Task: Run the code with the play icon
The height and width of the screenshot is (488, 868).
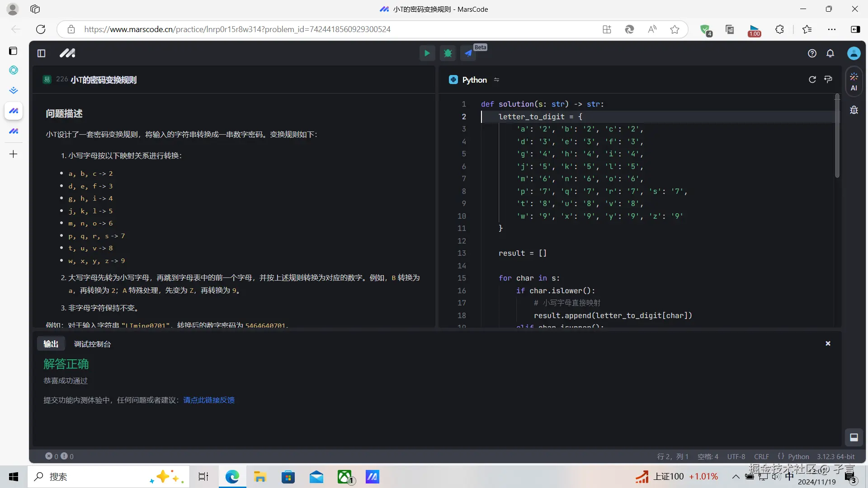Action: click(x=427, y=53)
